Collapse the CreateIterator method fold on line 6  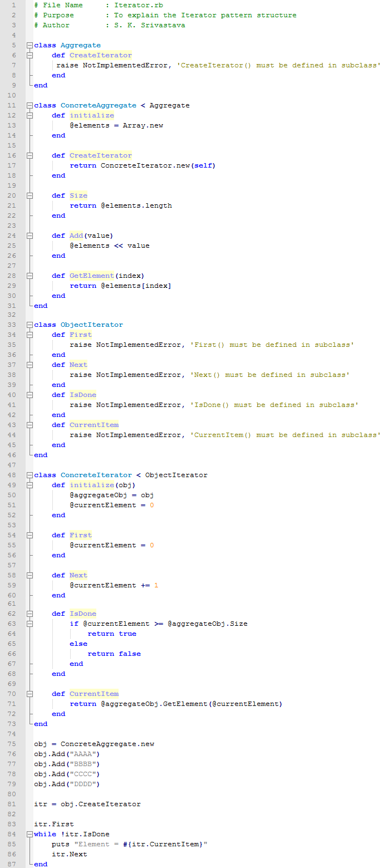(29, 56)
